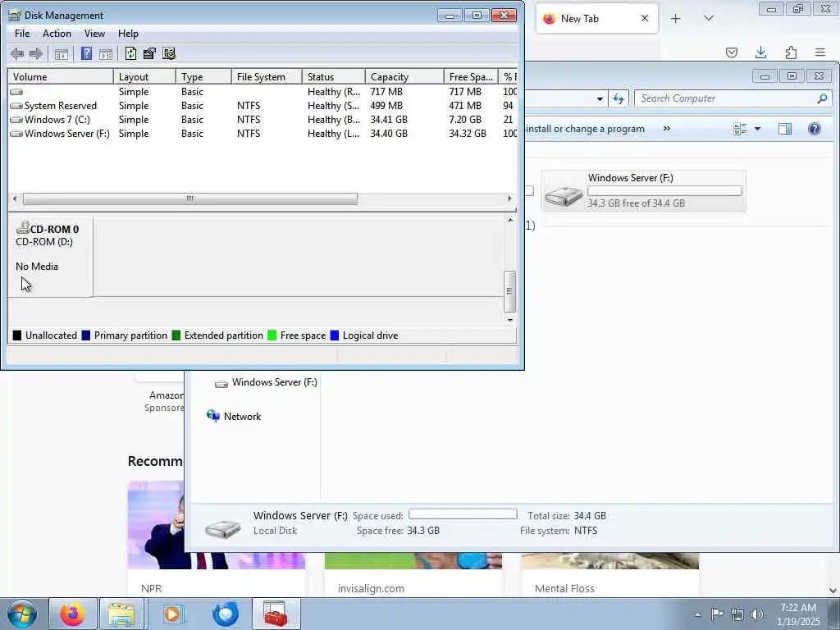Click the left arrow of the volume list scrollbar
Screen dimensions: 840x630
pyautogui.click(x=15, y=199)
